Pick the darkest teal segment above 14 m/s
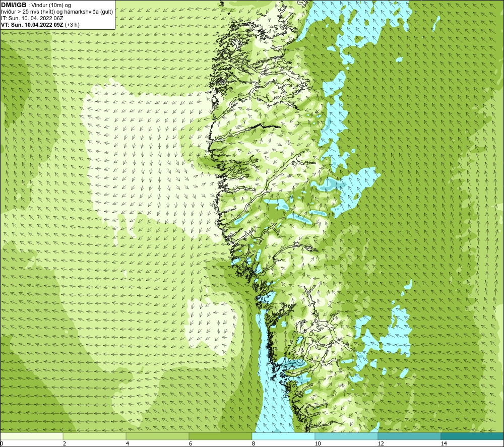The image size is (504, 447). (473, 436)
